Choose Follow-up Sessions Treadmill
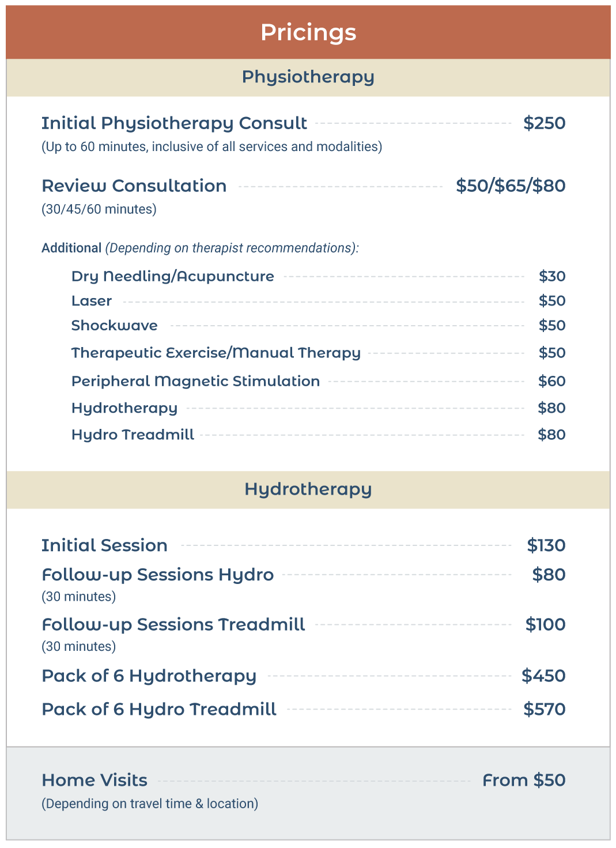This screenshot has height=848, width=616. (173, 624)
